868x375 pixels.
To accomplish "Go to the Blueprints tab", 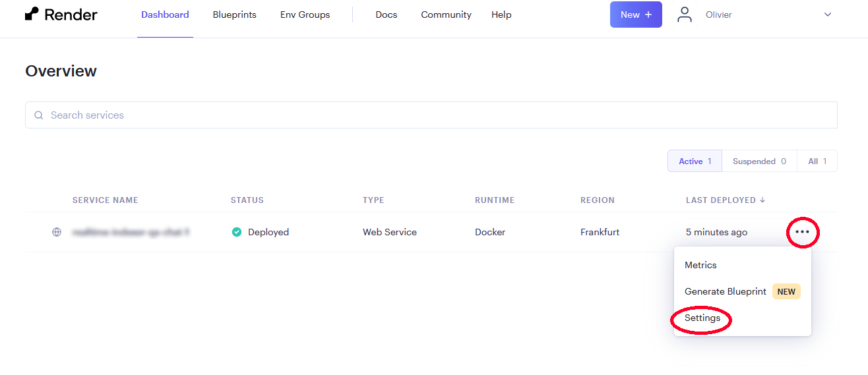I will click(234, 14).
